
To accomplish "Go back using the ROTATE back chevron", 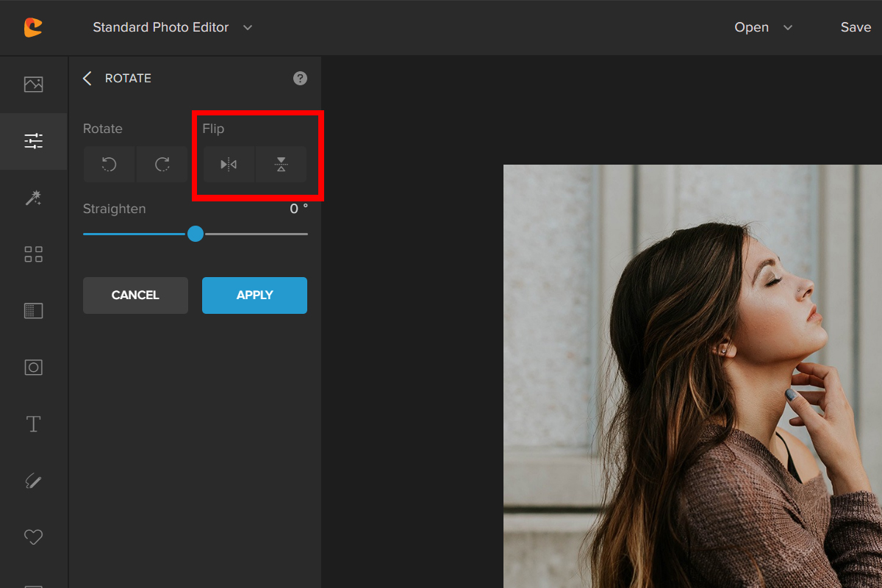I will pos(87,79).
